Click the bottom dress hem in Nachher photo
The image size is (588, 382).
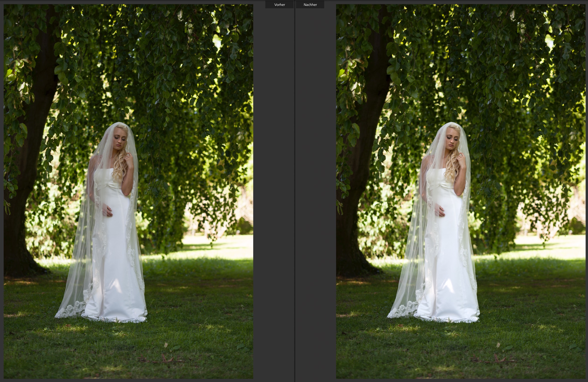[x=448, y=319]
